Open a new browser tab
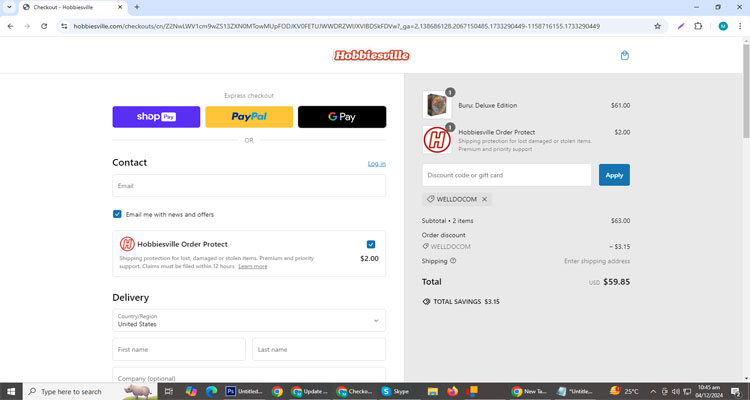The image size is (750, 400). click(x=137, y=7)
